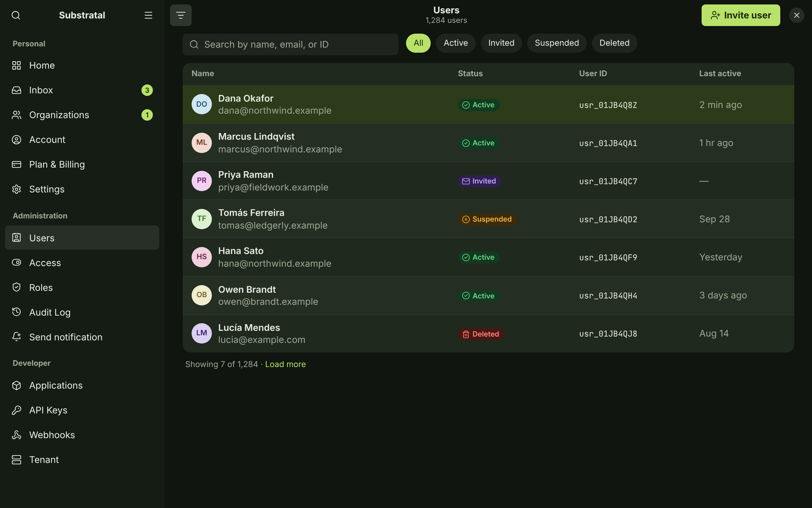Click the Settings gear icon
812x508 pixels.
[x=16, y=189]
